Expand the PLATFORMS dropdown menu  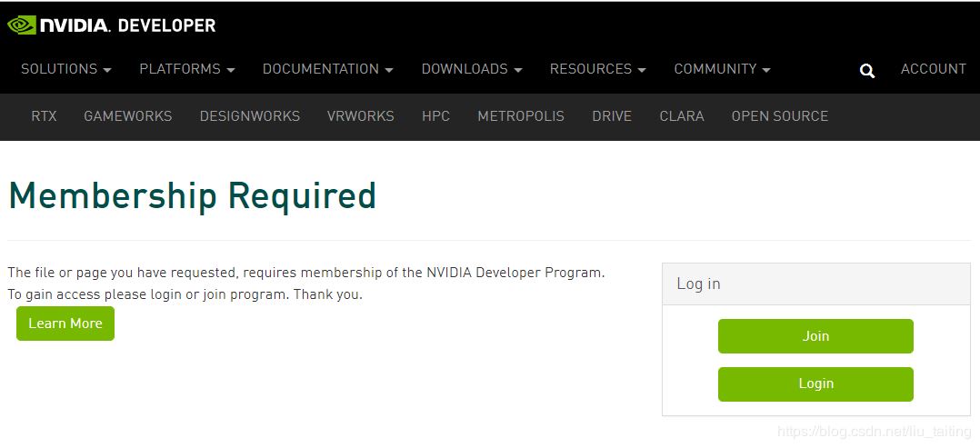tap(187, 69)
